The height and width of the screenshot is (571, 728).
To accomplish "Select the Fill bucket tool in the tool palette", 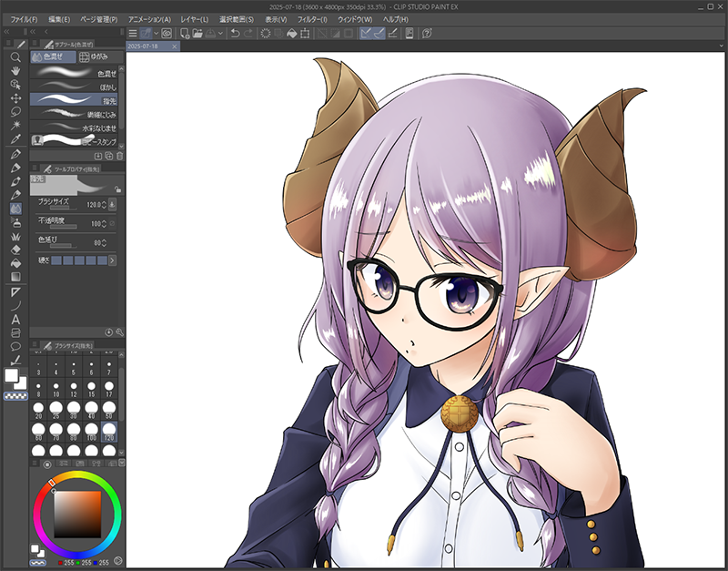I will [x=15, y=263].
